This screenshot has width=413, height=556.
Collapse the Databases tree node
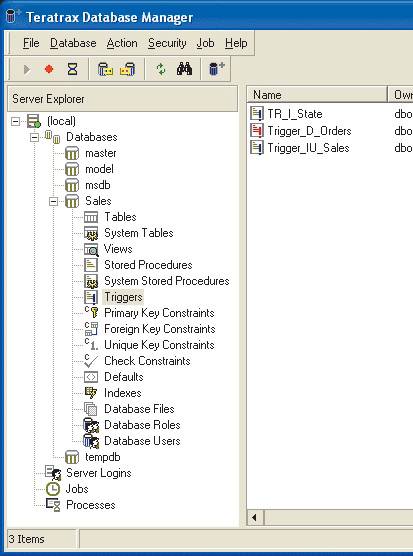[x=34, y=138]
